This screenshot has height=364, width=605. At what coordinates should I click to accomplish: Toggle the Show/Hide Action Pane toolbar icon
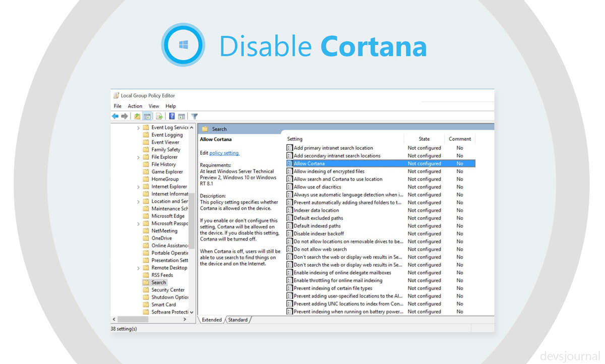181,116
